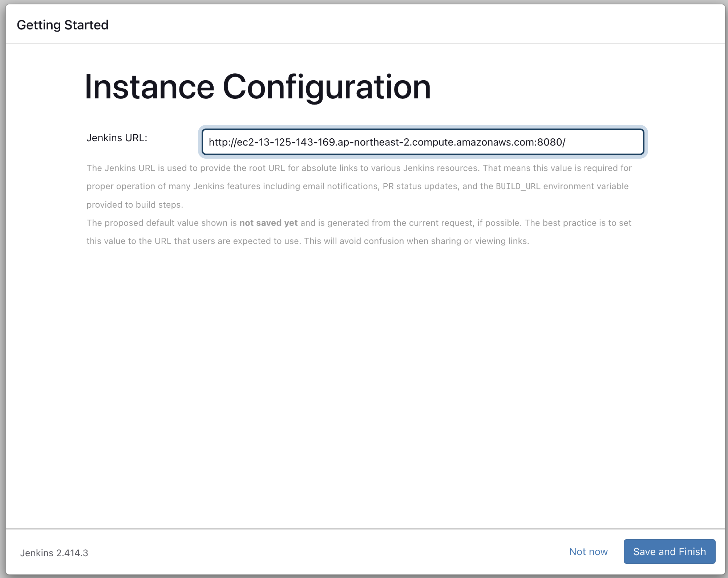Click 'The proposed default value' sentence start
This screenshot has width=728, height=578.
point(142,223)
